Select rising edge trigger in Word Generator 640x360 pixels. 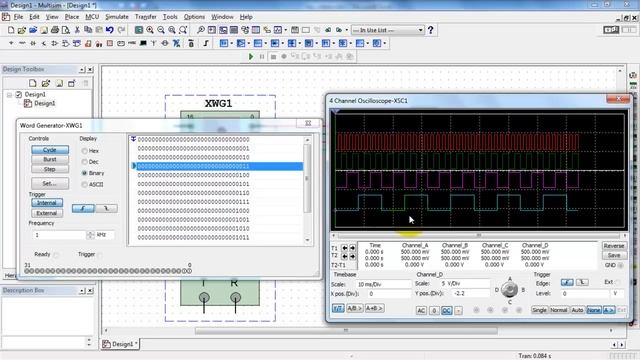click(x=83, y=208)
